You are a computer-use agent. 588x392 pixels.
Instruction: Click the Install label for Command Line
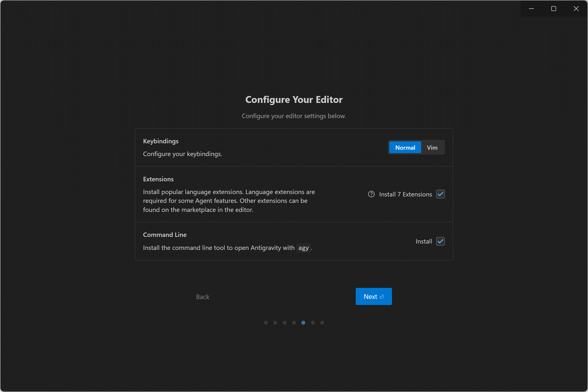coord(424,242)
